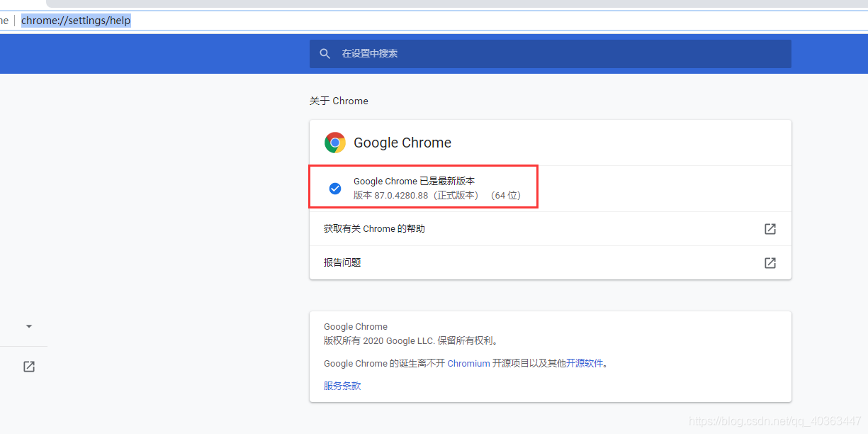Expand the sidebar dropdown arrow

29,326
